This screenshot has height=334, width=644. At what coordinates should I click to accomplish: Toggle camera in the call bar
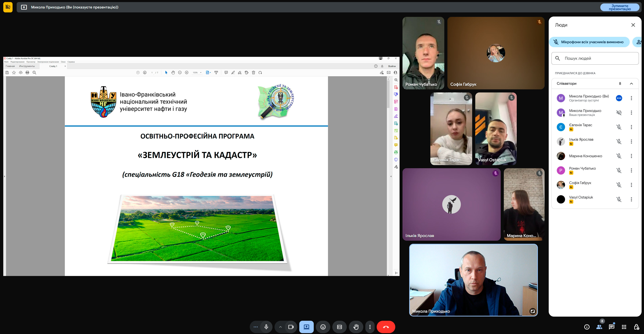[x=291, y=327]
